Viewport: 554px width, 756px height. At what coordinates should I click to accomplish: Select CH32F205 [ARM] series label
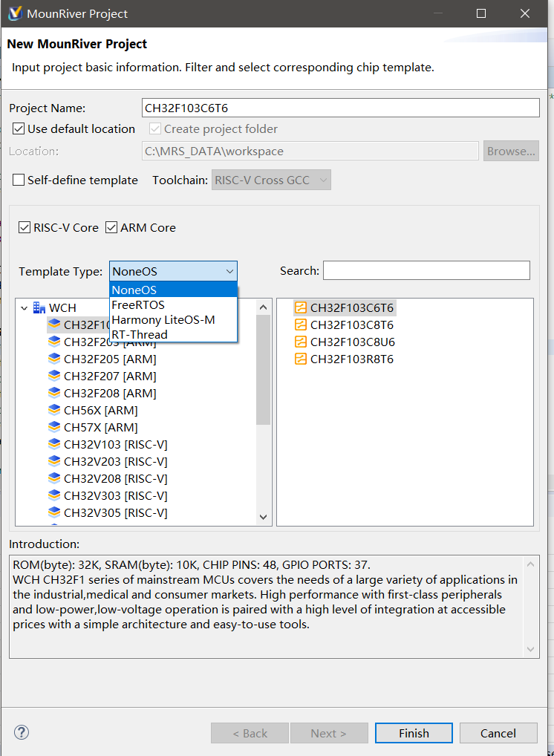110,359
